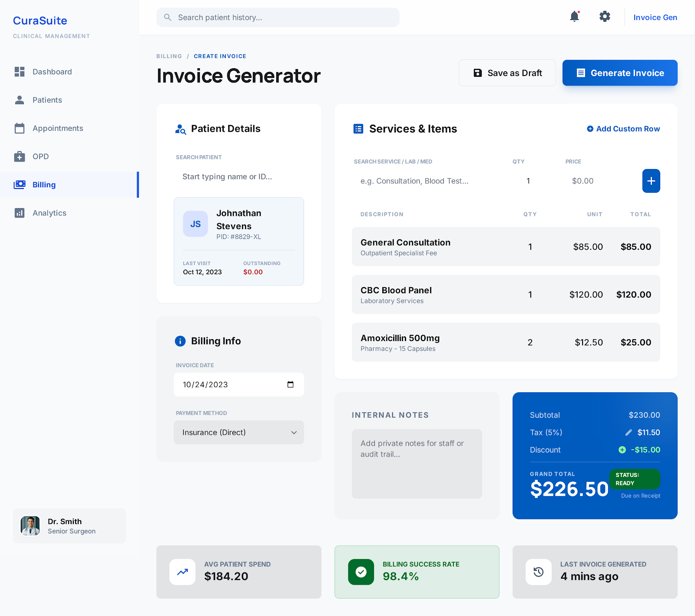Open the notifications bell
This screenshot has width=695, height=616.
[x=574, y=17]
